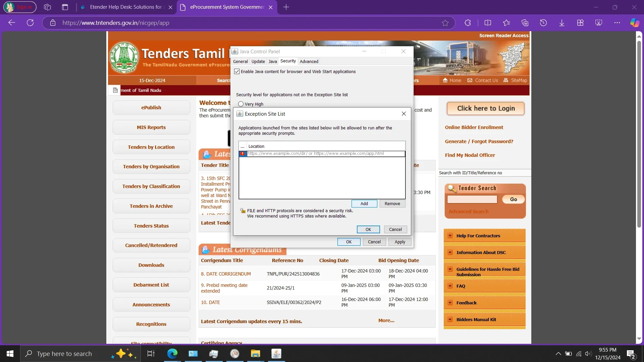The width and height of the screenshot is (644, 362).
Task: Add a new browser tab
Action: click(286, 7)
